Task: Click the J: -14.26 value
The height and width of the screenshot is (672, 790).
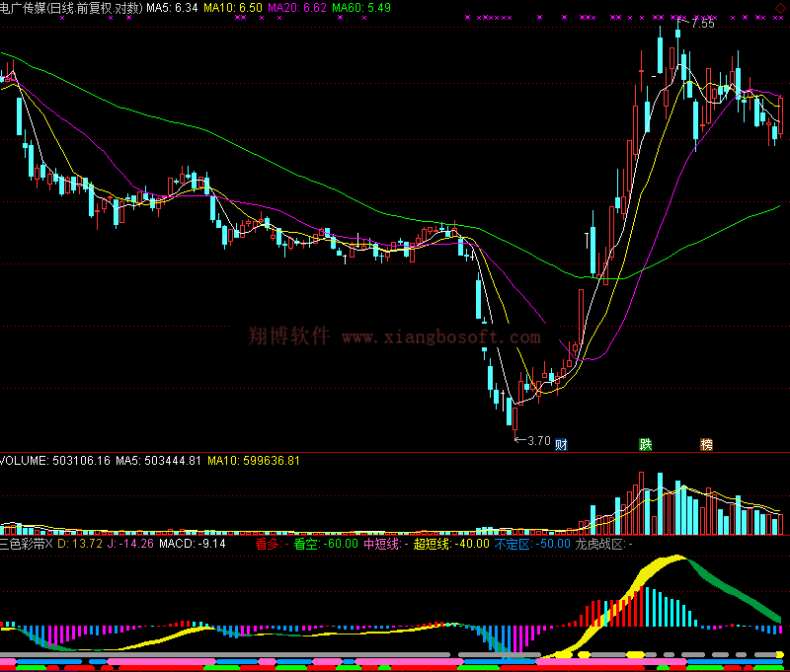Action: (130, 544)
